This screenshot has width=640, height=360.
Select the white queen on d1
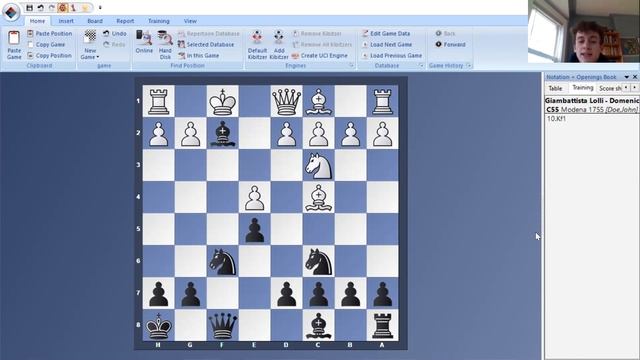pos(287,101)
